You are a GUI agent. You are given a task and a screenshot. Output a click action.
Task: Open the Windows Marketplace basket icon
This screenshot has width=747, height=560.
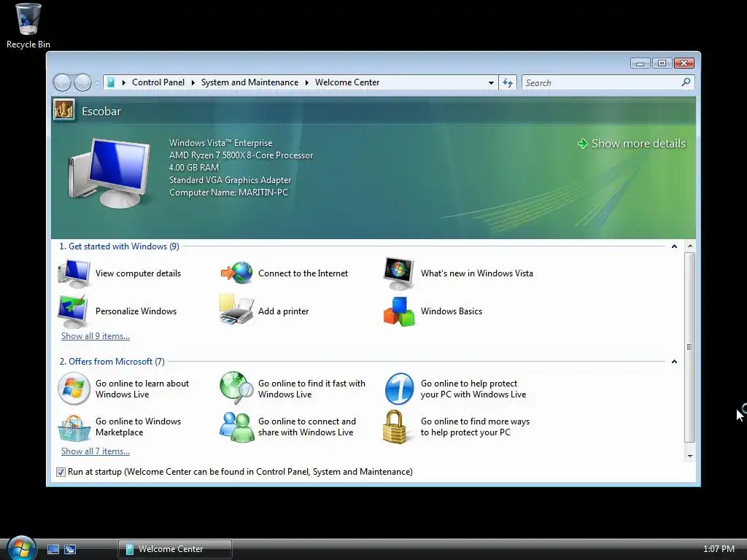click(74, 427)
